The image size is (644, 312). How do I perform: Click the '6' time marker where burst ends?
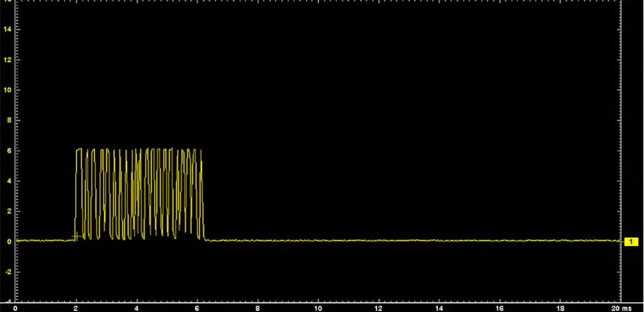click(196, 307)
